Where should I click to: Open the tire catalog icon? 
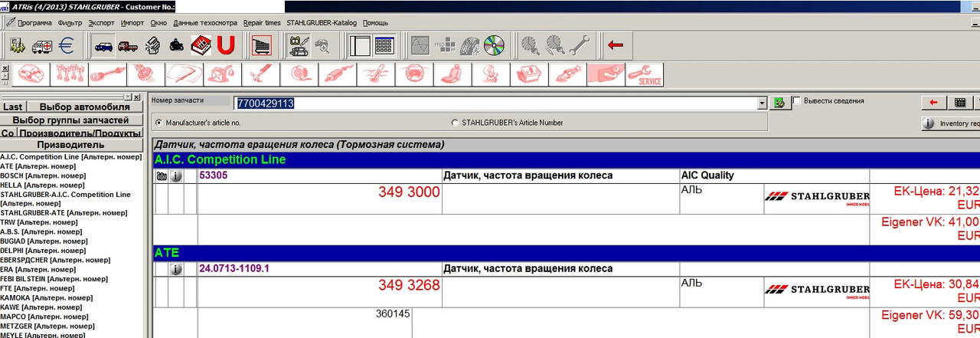point(469,46)
